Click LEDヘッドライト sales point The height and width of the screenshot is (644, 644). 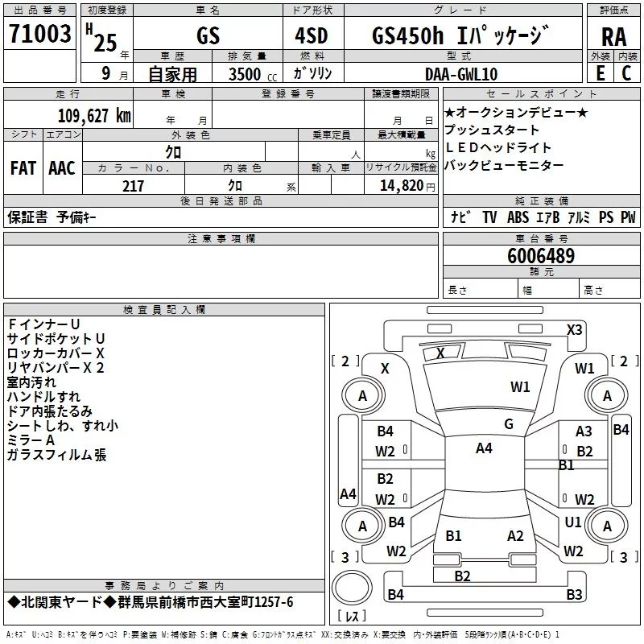[497, 147]
